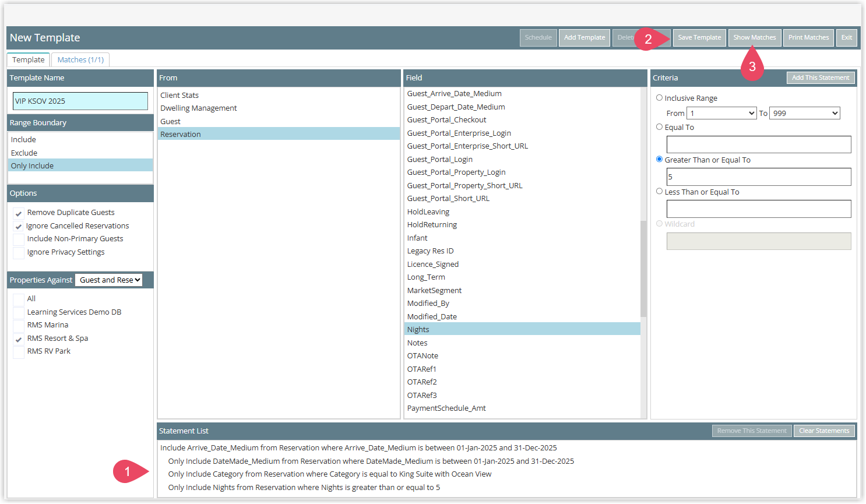Image resolution: width=866 pixels, height=504 pixels.
Task: Select Reservation in From list
Action: pos(279,135)
